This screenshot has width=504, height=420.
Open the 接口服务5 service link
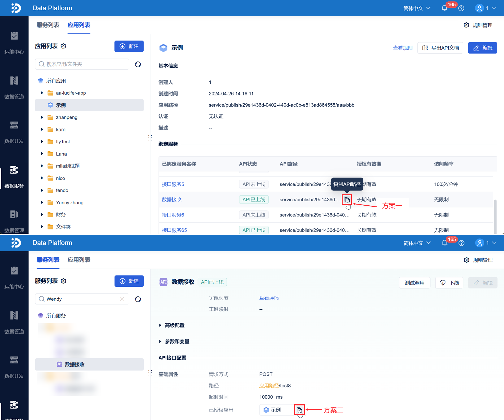click(173, 184)
